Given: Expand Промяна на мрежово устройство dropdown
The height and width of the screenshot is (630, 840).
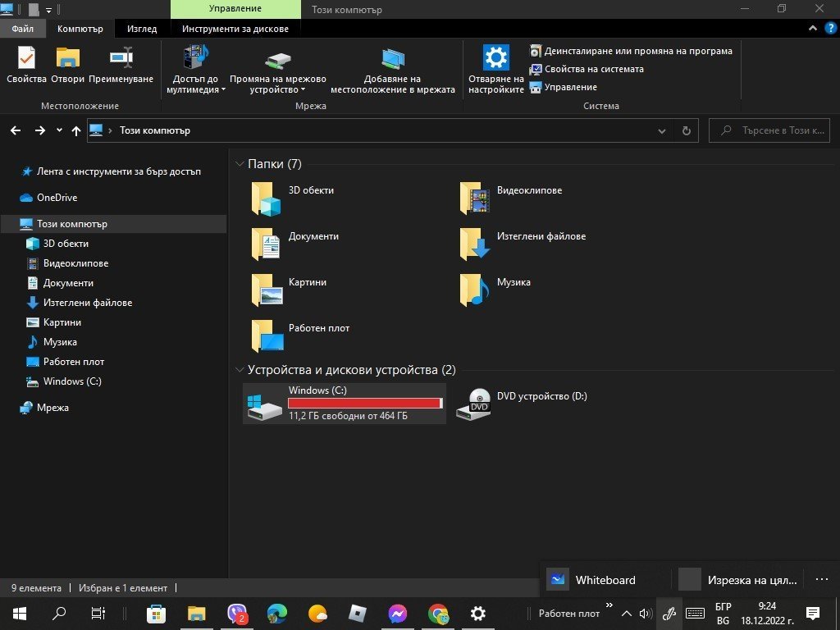Looking at the screenshot, I should coord(303,90).
